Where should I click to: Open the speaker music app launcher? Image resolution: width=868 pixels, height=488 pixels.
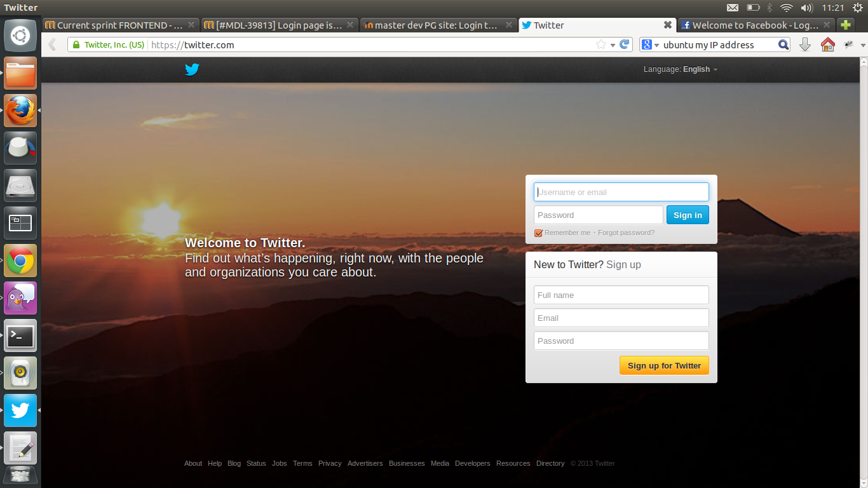[20, 373]
